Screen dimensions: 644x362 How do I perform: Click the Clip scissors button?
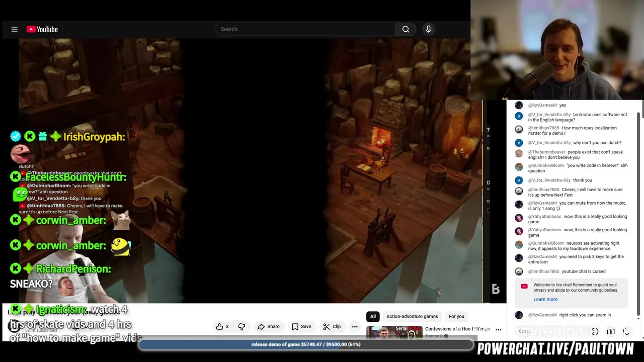332,327
